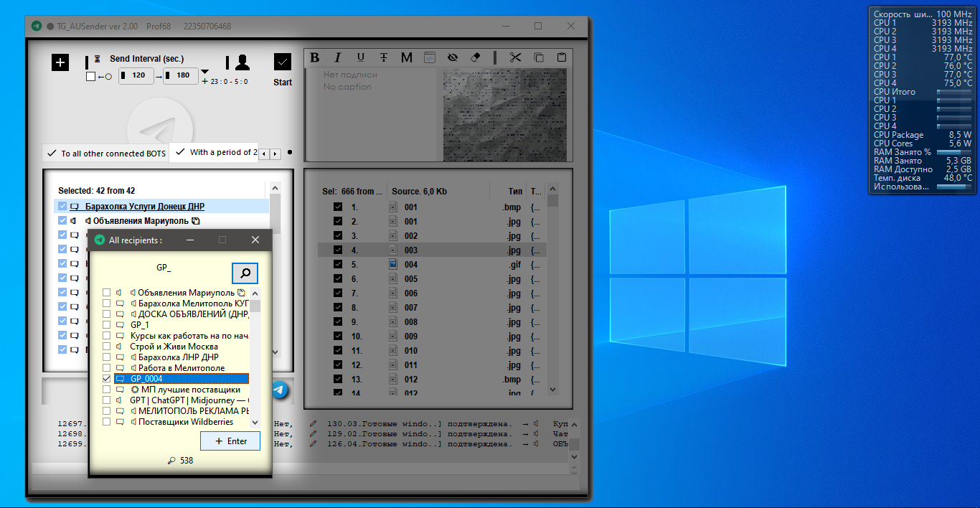The image size is (980, 508).
Task: Click the black plus add button
Action: (60, 62)
